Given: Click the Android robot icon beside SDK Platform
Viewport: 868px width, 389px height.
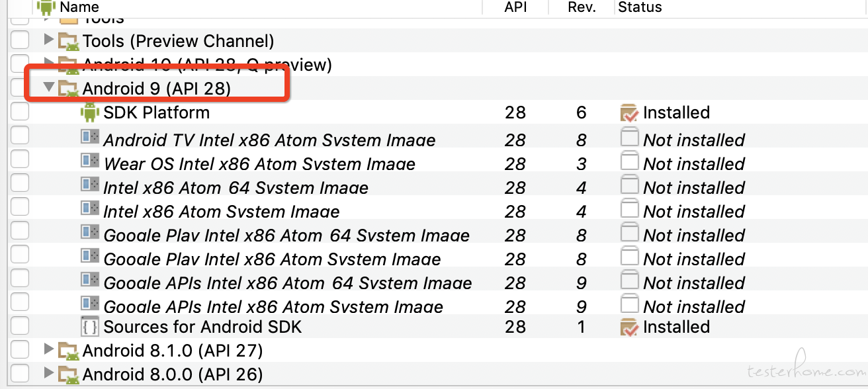Looking at the screenshot, I should [89, 112].
